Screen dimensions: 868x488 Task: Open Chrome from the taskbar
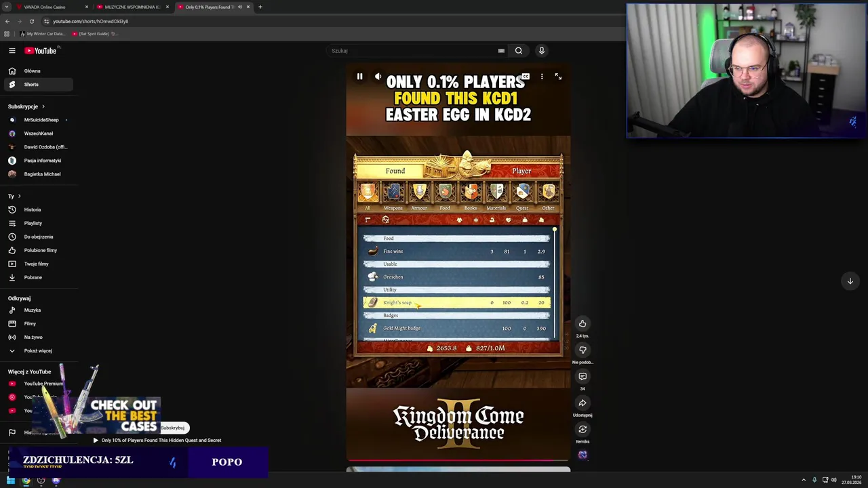pyautogui.click(x=26, y=481)
